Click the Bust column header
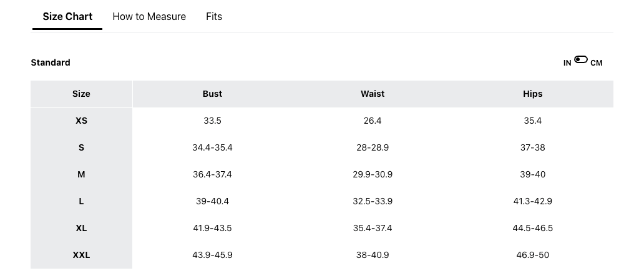Viewport: 644px width, 278px height. click(212, 94)
